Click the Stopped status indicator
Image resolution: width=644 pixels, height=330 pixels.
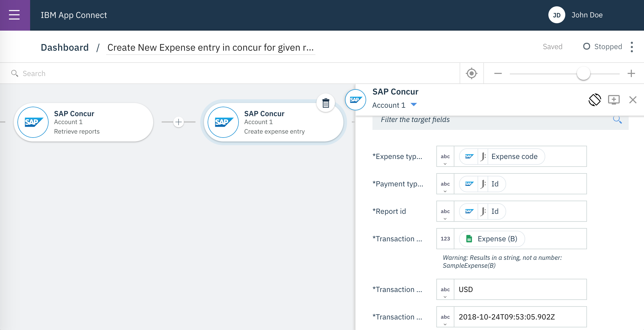[603, 46]
